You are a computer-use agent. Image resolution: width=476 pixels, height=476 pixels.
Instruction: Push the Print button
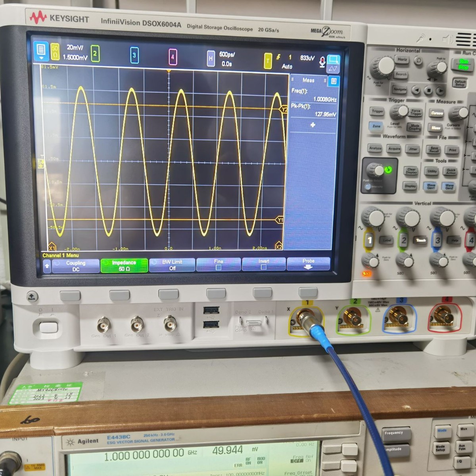453,150
